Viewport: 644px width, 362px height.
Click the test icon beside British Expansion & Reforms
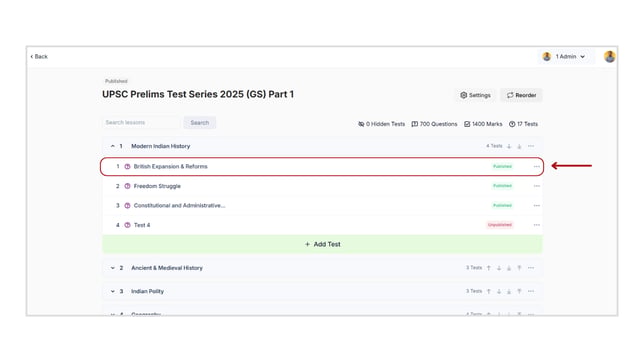click(127, 166)
